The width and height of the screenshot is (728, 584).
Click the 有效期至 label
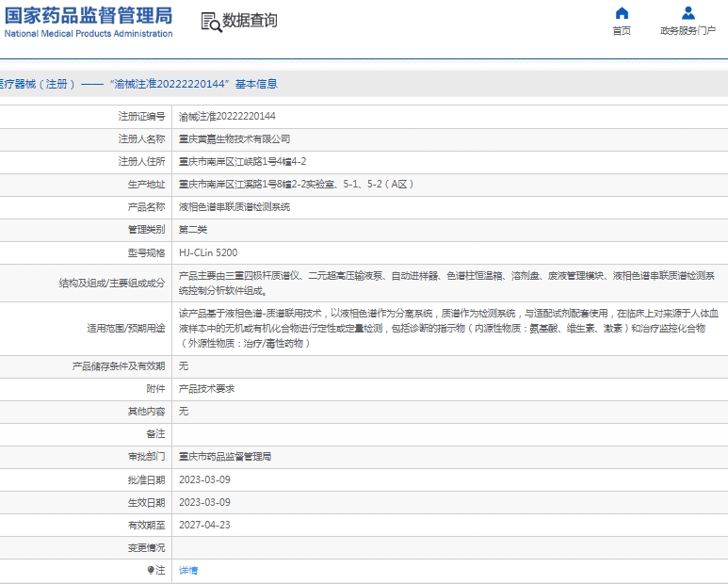point(146,525)
